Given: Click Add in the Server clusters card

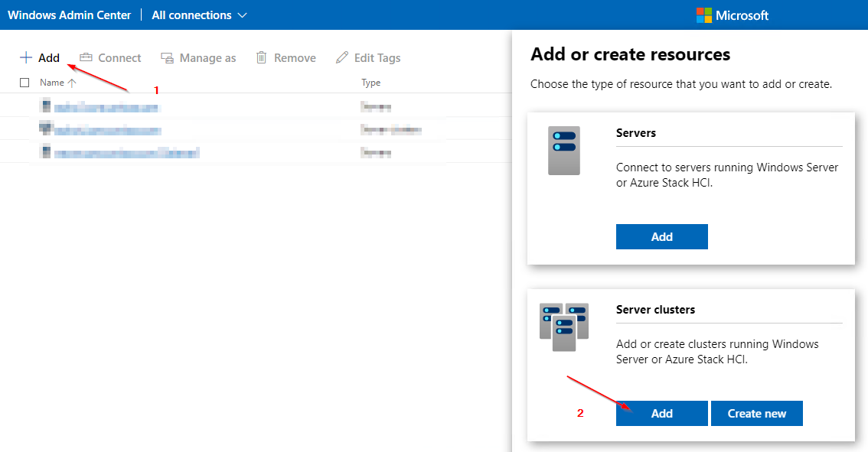Looking at the screenshot, I should click(662, 413).
